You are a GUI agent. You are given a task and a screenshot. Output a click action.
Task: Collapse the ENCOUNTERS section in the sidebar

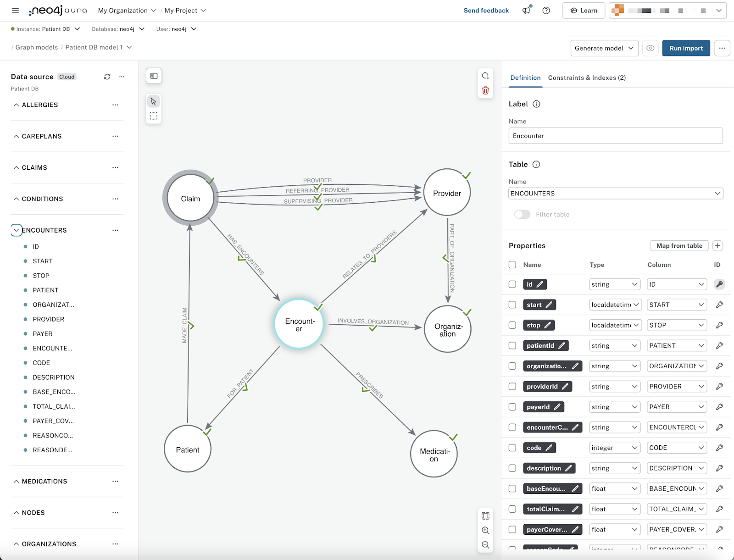(17, 230)
